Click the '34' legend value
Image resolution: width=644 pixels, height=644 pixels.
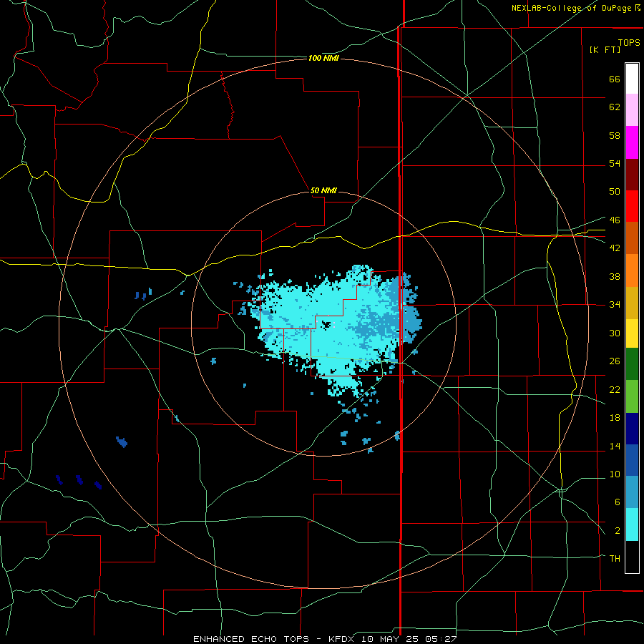point(615,305)
